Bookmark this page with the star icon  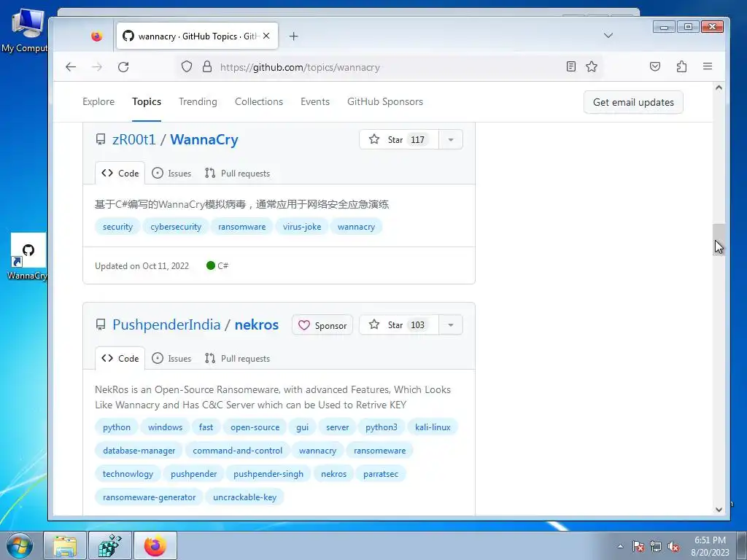pyautogui.click(x=592, y=66)
